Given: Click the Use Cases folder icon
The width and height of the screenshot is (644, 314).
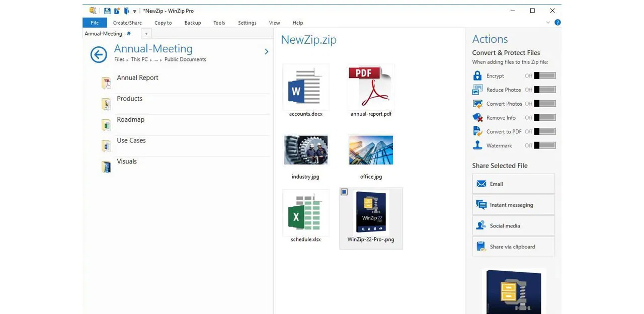Looking at the screenshot, I should (x=106, y=146).
